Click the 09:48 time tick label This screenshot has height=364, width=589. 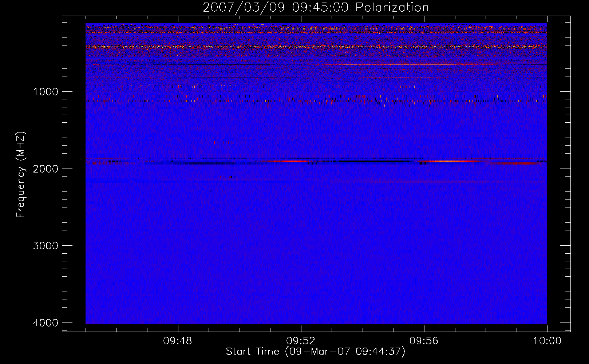[x=178, y=341]
